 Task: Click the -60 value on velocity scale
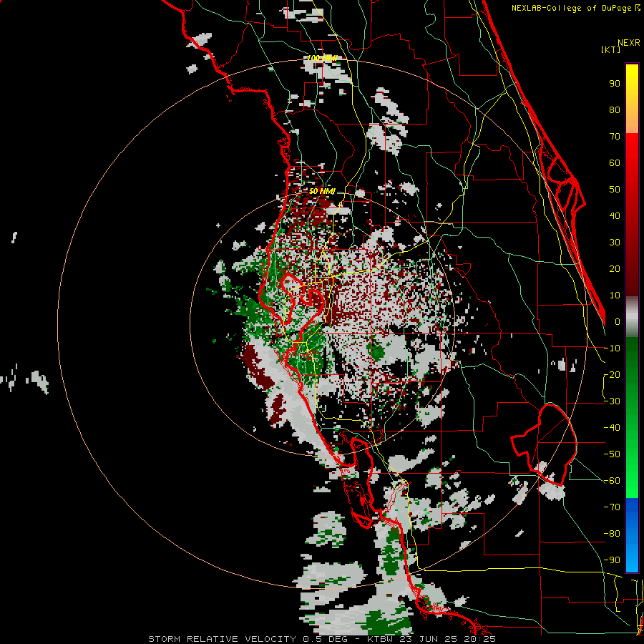point(612,481)
